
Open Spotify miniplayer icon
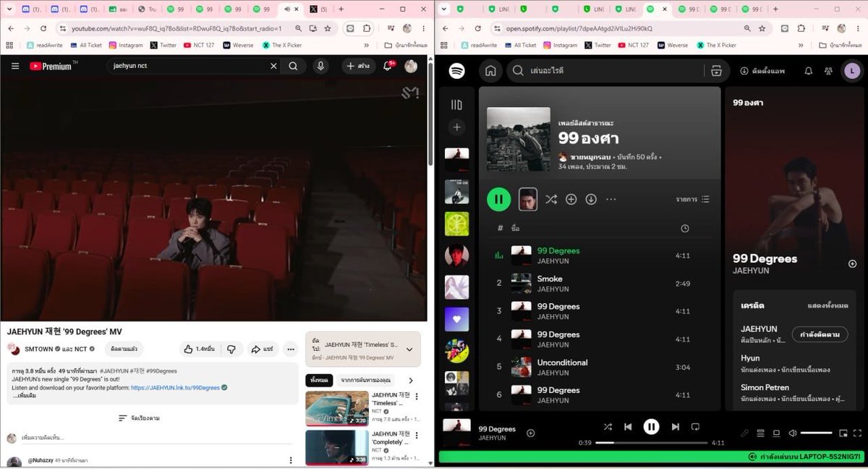843,433
